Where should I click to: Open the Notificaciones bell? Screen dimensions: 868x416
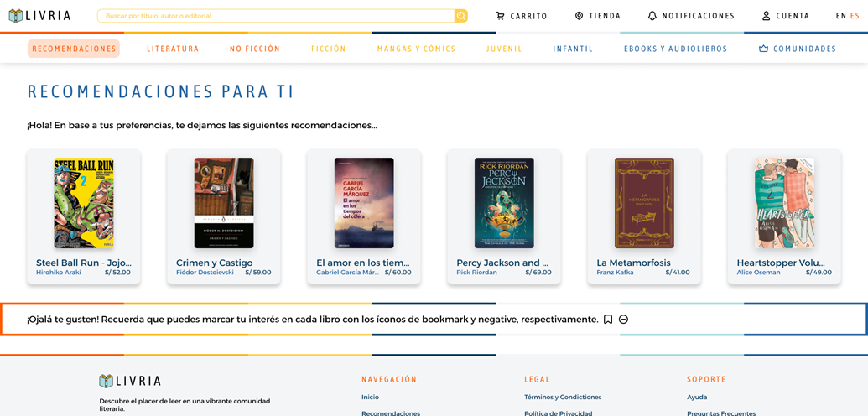pos(691,16)
